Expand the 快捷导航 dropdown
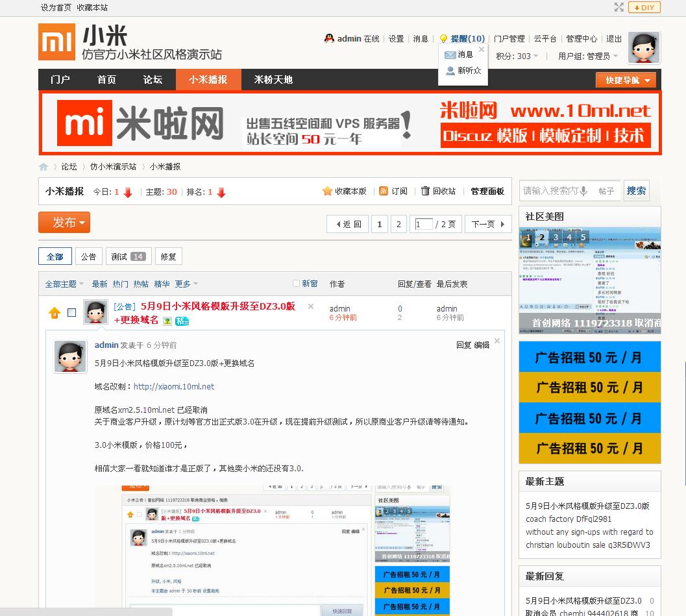The height and width of the screenshot is (616, 686). 626,80
